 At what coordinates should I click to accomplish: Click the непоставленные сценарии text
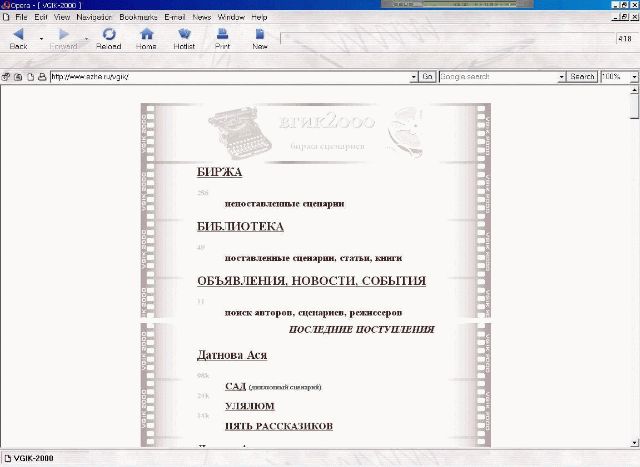tap(284, 204)
